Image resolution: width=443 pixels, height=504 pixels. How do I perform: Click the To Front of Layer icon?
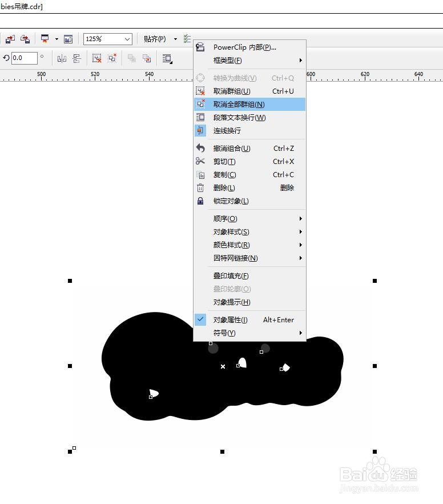pos(132,58)
